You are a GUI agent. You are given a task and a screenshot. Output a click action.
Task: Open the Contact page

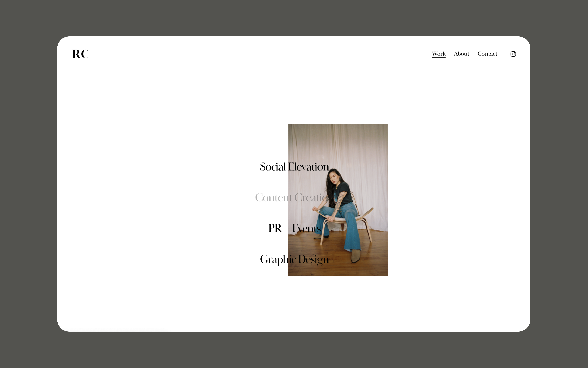coord(487,54)
